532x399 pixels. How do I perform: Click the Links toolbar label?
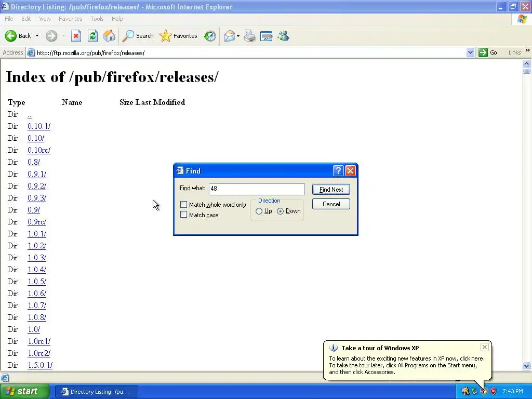click(x=514, y=52)
